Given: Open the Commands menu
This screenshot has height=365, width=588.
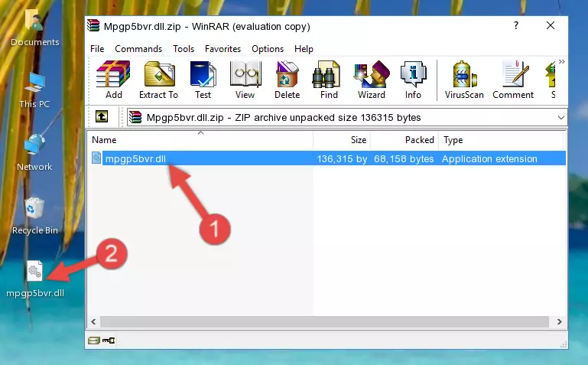Looking at the screenshot, I should (138, 49).
